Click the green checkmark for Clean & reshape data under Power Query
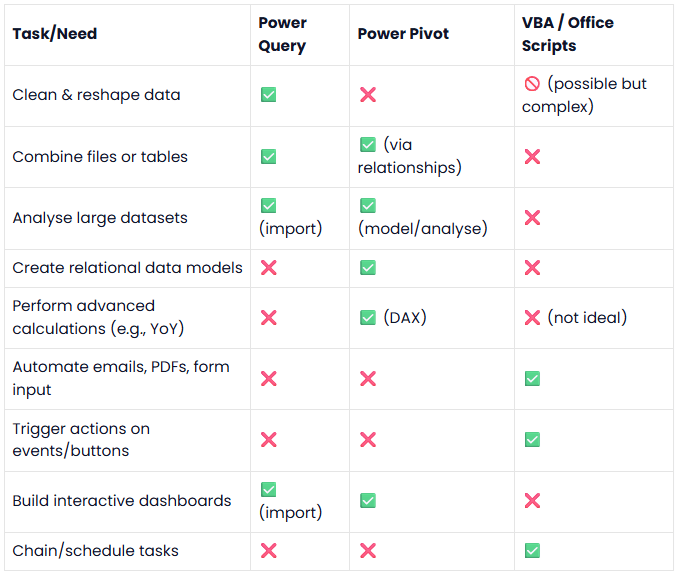Screen dimensions: 676x574 pyautogui.click(x=268, y=94)
